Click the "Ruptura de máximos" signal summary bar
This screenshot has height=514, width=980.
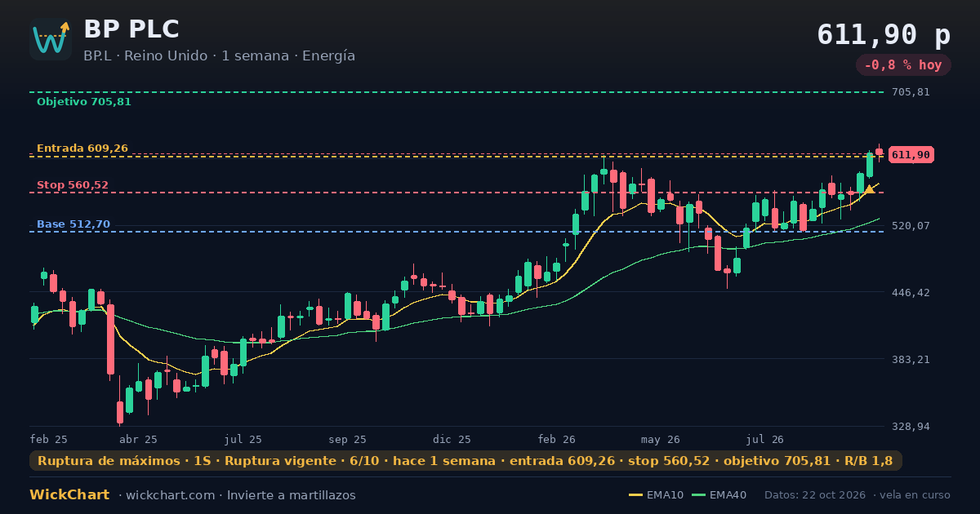click(x=465, y=461)
